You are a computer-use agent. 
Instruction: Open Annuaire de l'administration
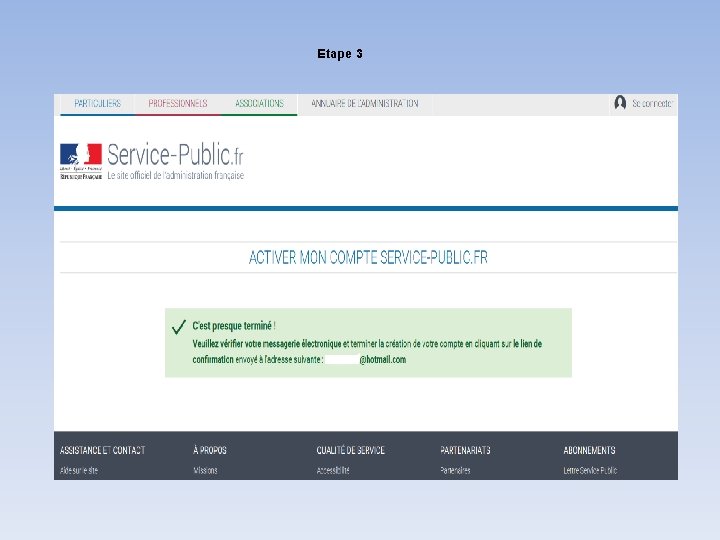tap(365, 104)
